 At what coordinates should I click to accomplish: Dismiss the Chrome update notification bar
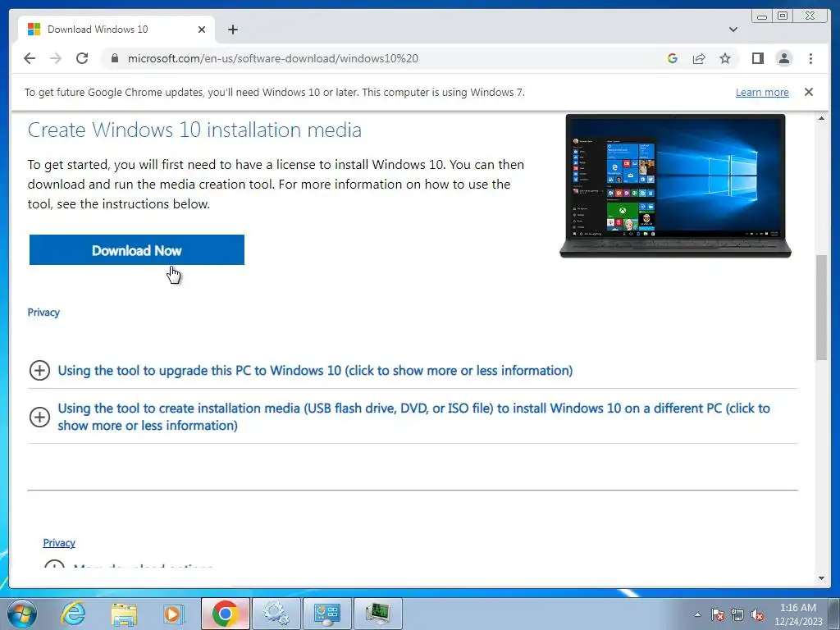[808, 92]
